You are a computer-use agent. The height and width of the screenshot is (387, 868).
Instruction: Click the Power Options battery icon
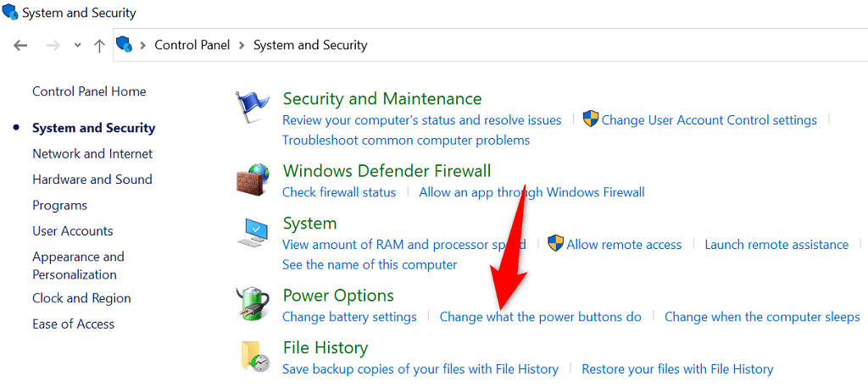click(x=252, y=304)
